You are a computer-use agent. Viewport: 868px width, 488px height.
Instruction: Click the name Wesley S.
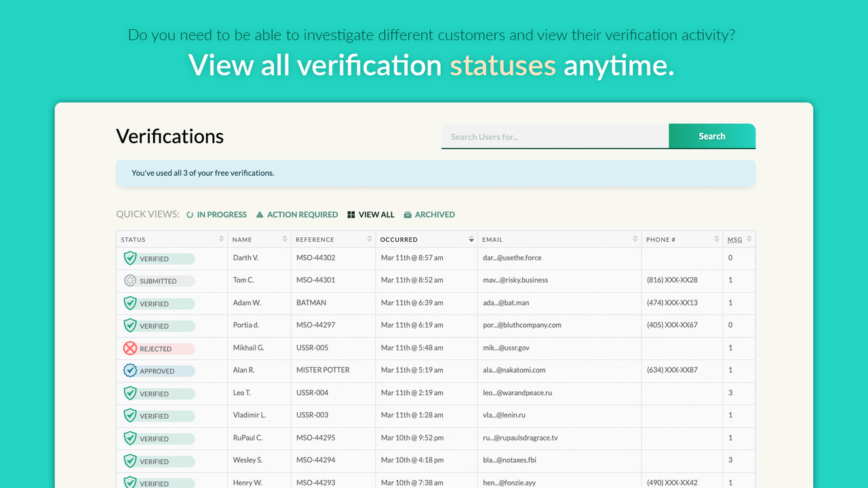[x=248, y=460]
